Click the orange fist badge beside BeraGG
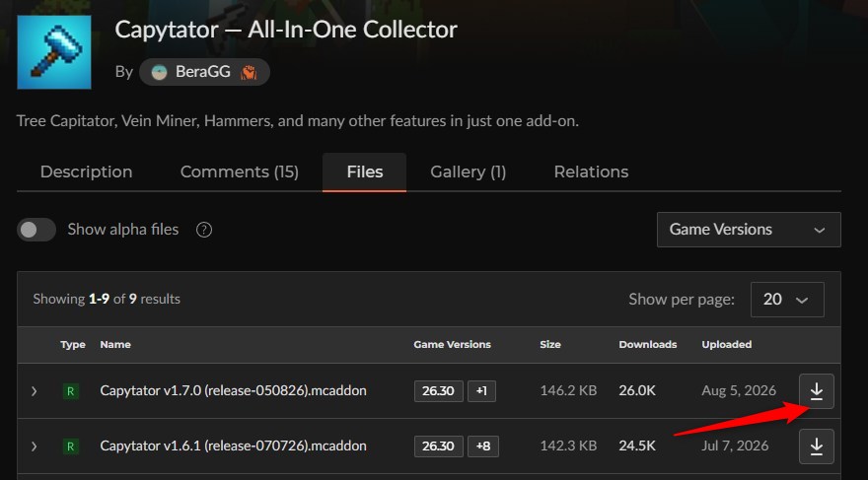 [x=249, y=72]
